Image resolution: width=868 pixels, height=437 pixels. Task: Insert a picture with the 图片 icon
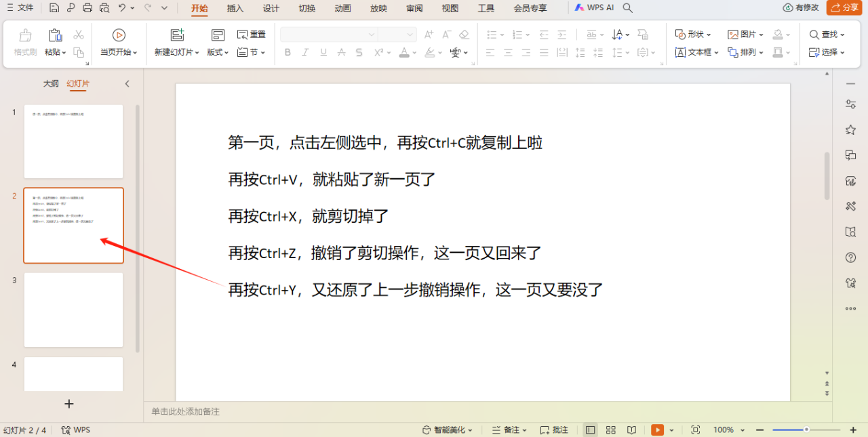(x=739, y=33)
